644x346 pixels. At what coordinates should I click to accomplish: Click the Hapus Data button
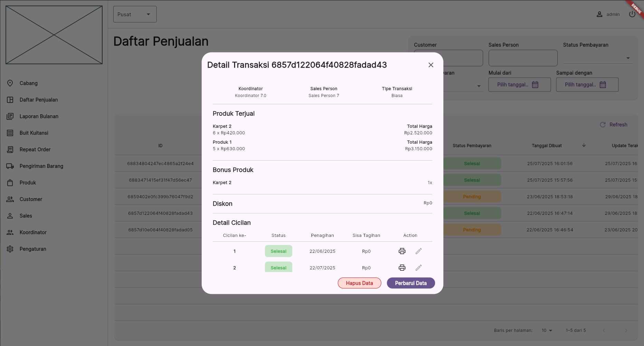pyautogui.click(x=359, y=283)
